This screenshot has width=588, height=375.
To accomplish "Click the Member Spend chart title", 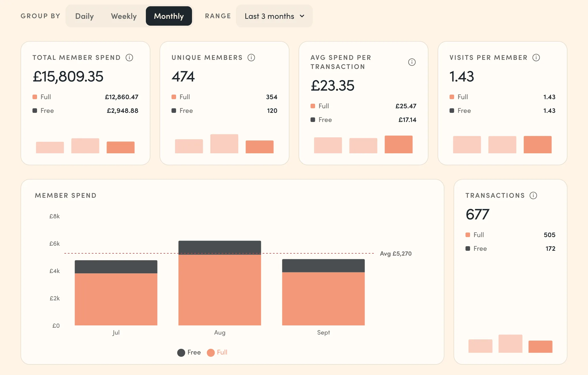I will click(66, 195).
